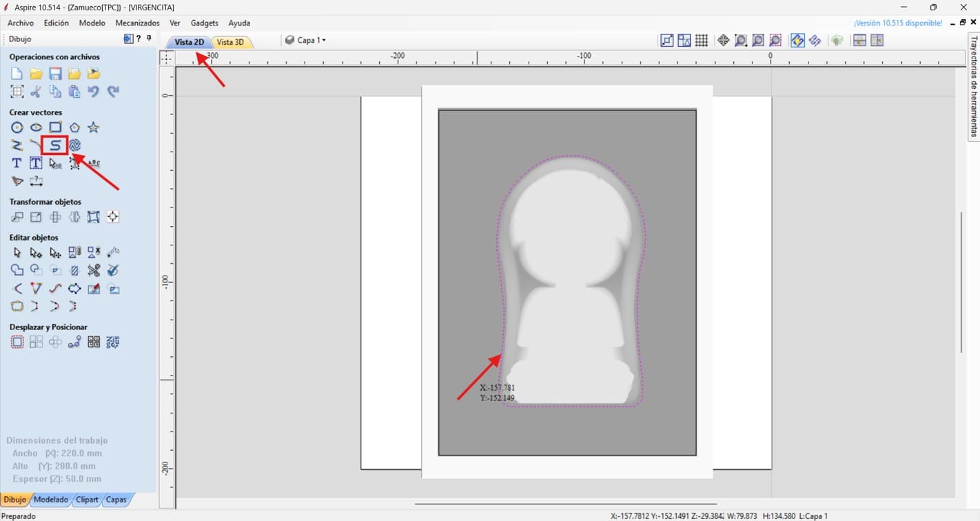This screenshot has width=980, height=521.
Task: Select the Draw Star tool
Action: (x=94, y=127)
